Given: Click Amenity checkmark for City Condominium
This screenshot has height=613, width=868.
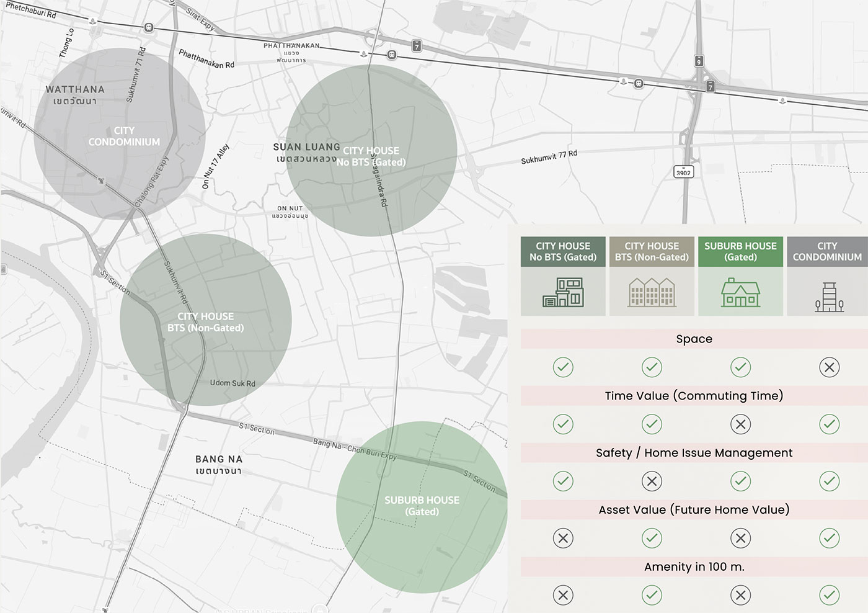Looking at the screenshot, I should tap(829, 596).
